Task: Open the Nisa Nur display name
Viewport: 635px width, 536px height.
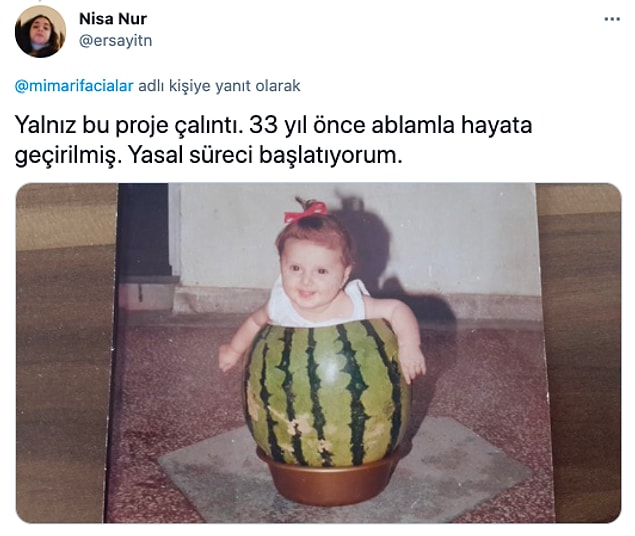Action: click(113, 19)
